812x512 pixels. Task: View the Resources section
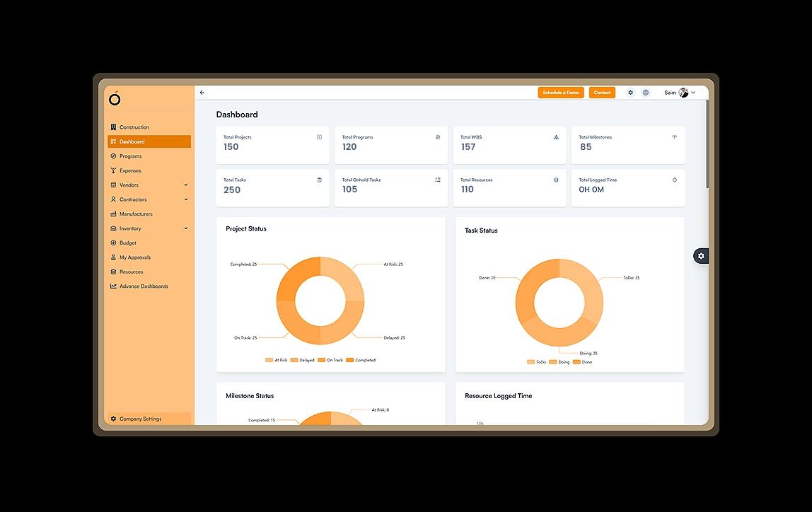(x=130, y=272)
